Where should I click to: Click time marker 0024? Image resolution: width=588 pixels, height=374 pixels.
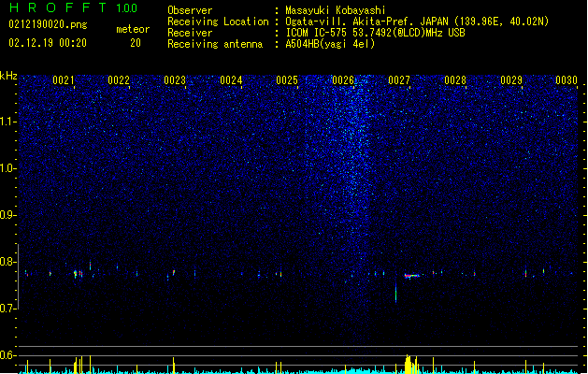[x=231, y=80]
